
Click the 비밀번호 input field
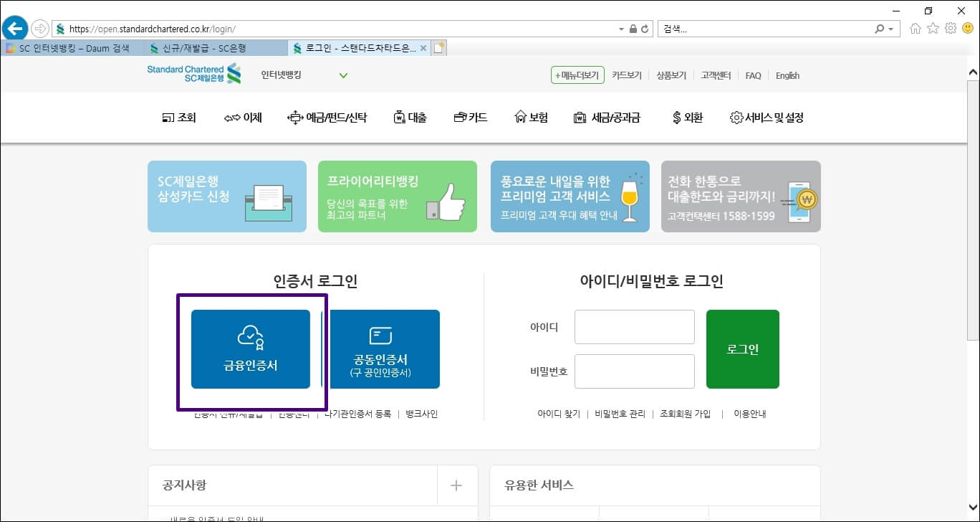click(x=635, y=371)
